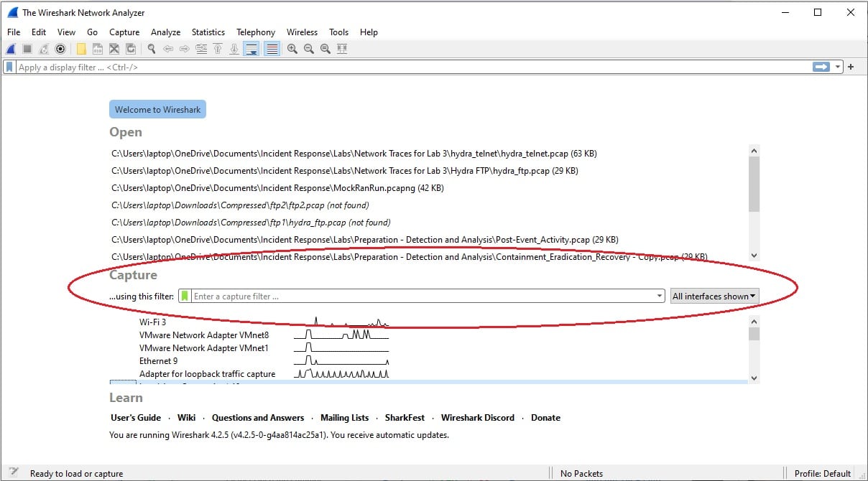Open the Wiki link
The height and width of the screenshot is (481, 868).
(187, 417)
